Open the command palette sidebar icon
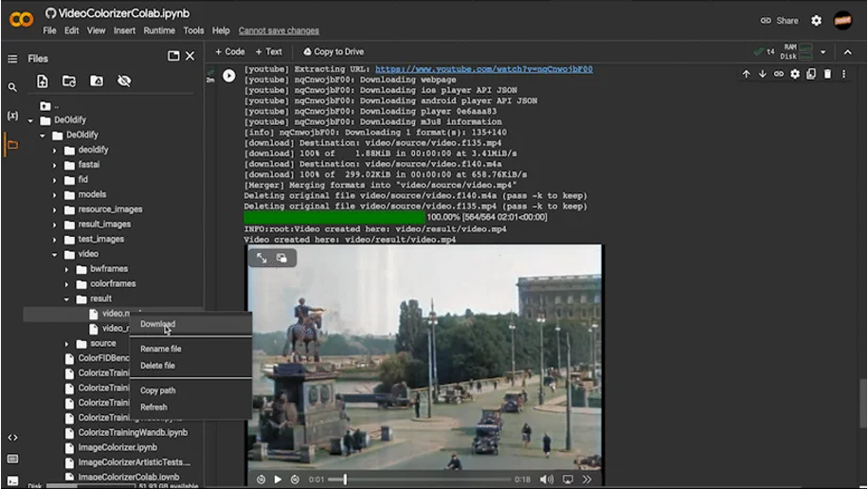Viewport: 868px width, 489px height. [x=12, y=459]
